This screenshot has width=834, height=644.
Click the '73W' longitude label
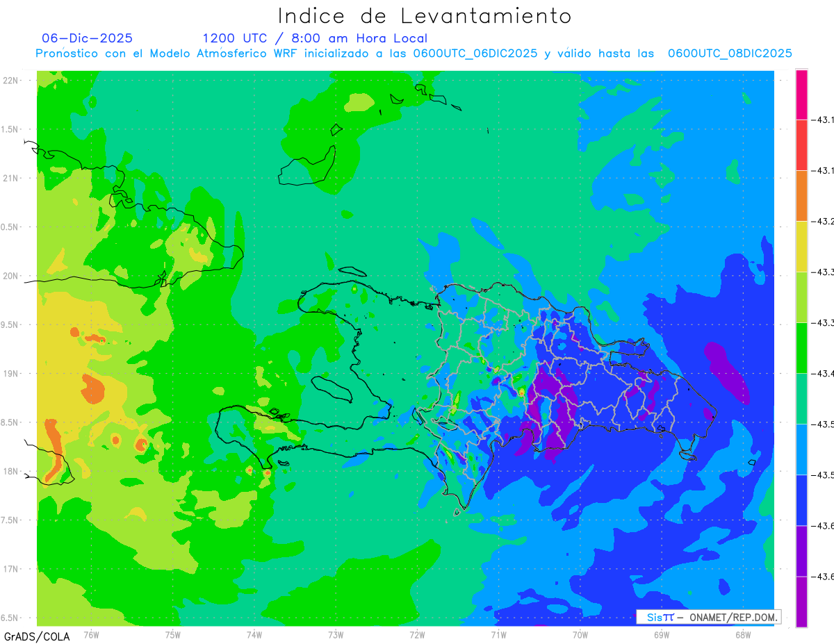[336, 634]
